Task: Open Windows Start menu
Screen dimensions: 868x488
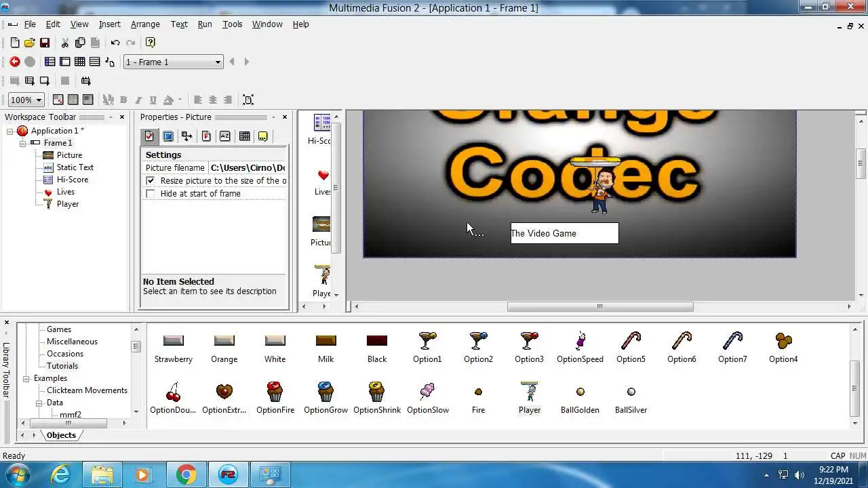Action: [x=16, y=474]
